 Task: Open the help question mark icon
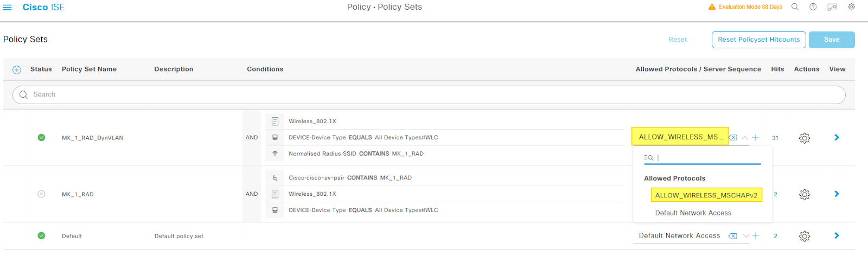(x=813, y=7)
